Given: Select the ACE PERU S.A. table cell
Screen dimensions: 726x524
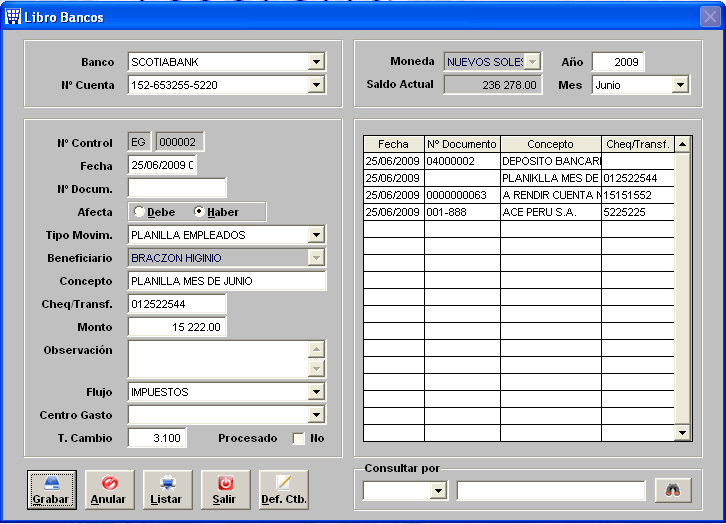Looking at the screenshot, I should pos(551,212).
